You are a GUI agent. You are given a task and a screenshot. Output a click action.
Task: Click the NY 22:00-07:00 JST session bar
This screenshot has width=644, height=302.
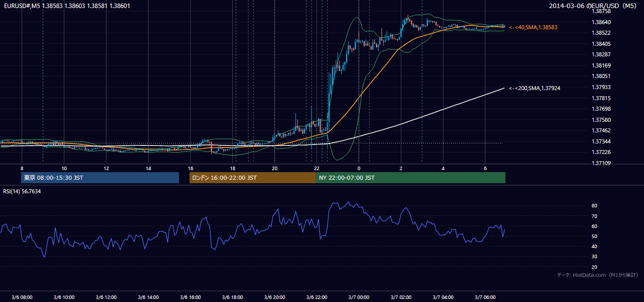(x=411, y=178)
